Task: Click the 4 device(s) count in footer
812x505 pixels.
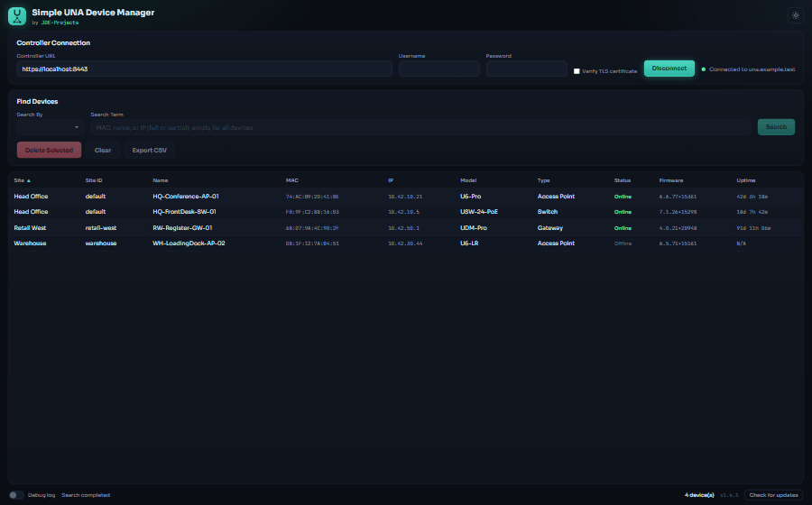Action: (699, 495)
